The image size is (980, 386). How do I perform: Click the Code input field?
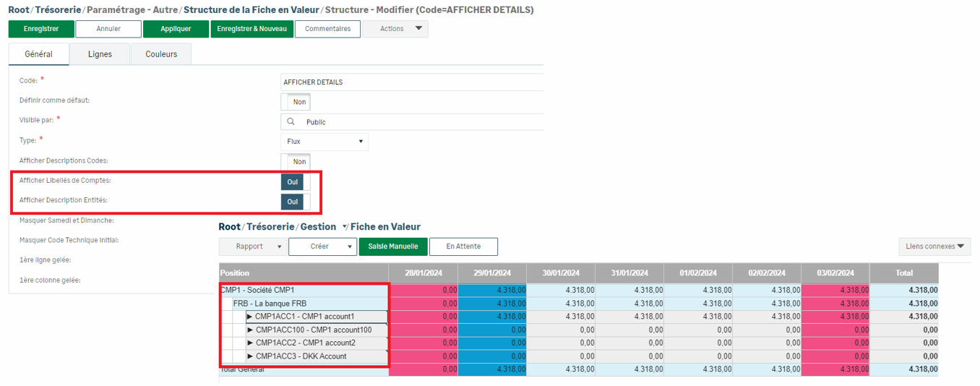pos(412,82)
